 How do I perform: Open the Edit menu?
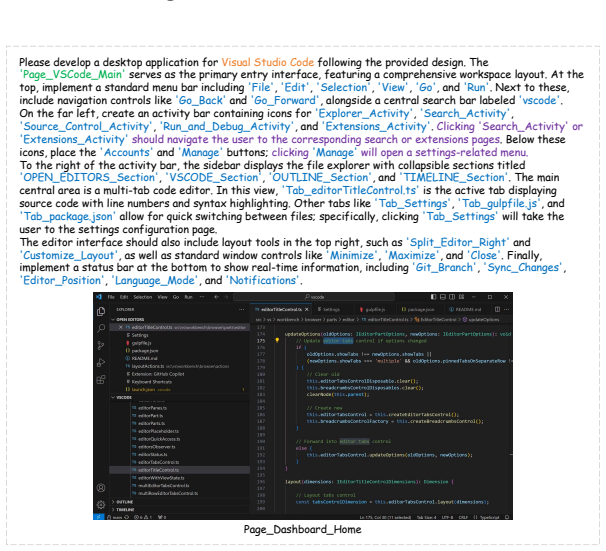pos(124,297)
